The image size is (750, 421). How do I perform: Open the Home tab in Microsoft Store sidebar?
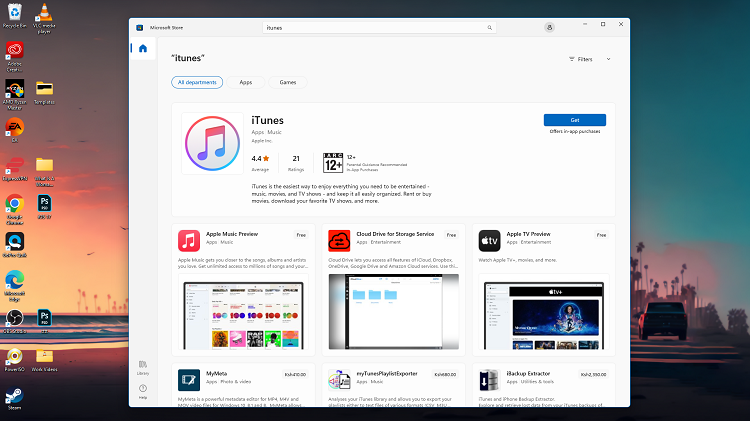(143, 48)
